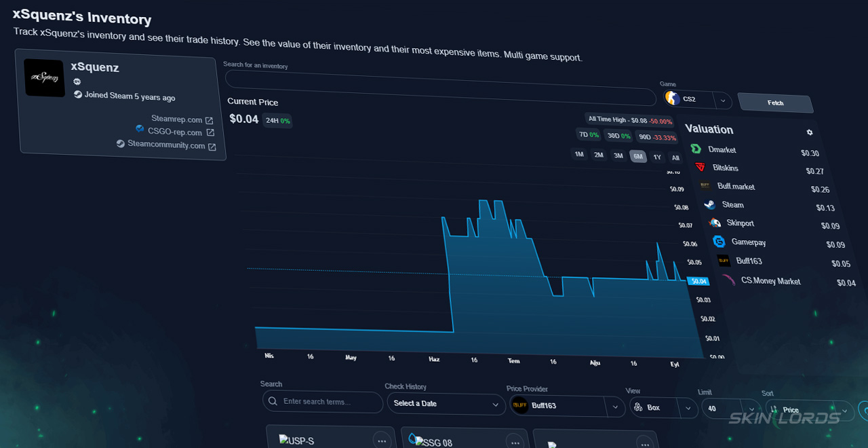This screenshot has height=448, width=868.
Task: Click the Buff.market $0.26 value
Action: point(820,189)
